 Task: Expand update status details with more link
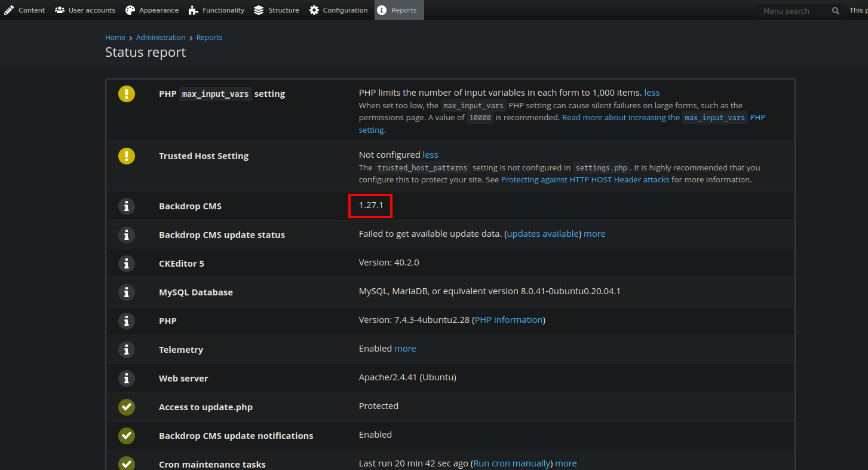tap(594, 234)
